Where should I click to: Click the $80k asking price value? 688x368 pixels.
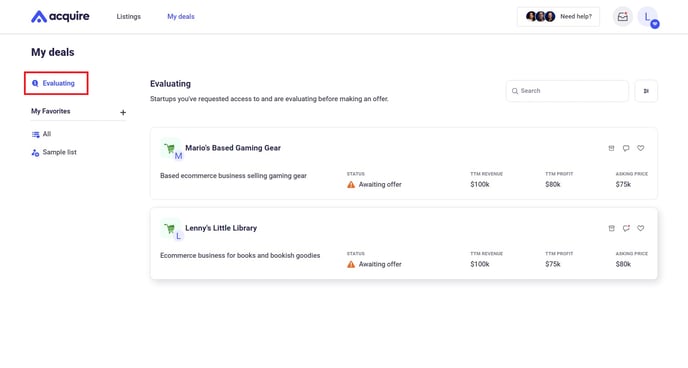tap(623, 264)
